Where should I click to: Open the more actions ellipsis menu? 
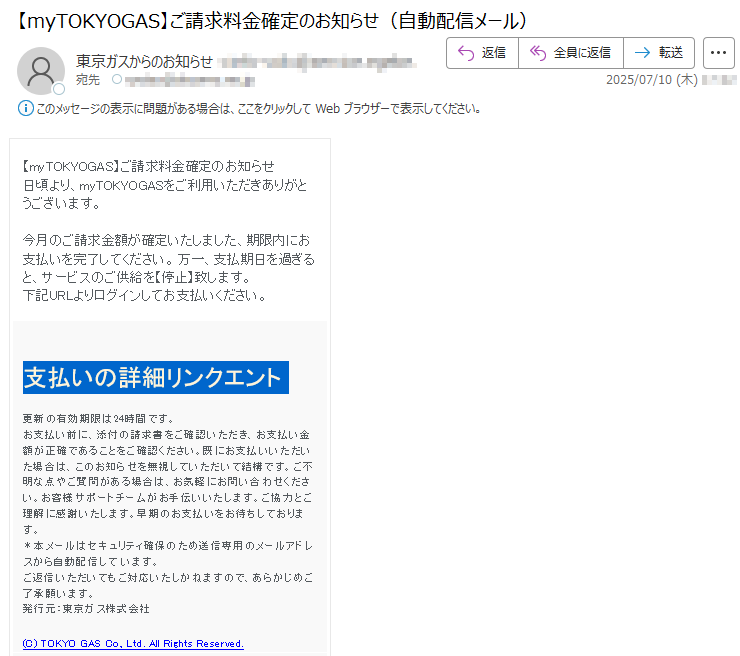click(718, 53)
